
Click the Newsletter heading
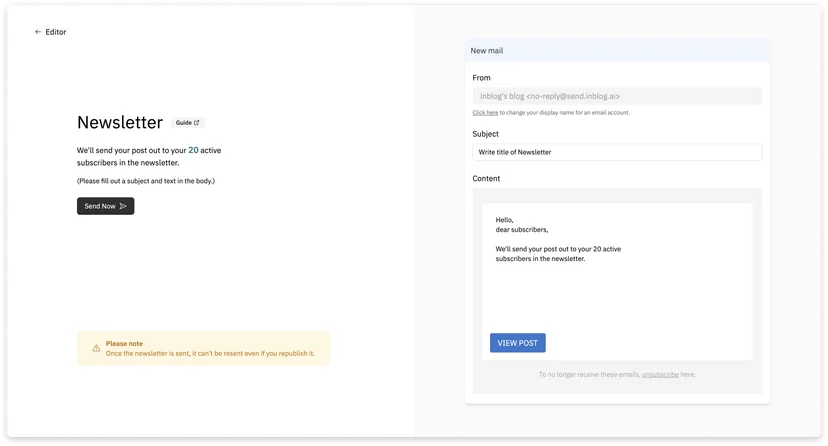pos(120,122)
